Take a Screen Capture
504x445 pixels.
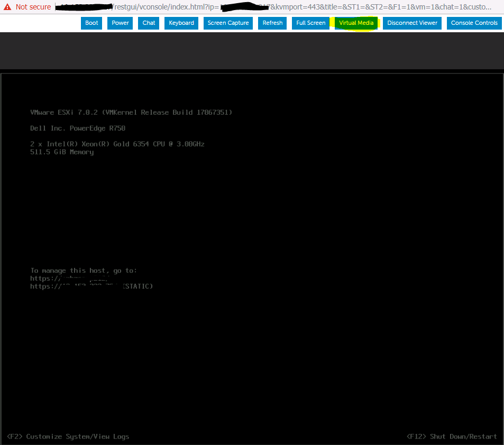(x=228, y=23)
